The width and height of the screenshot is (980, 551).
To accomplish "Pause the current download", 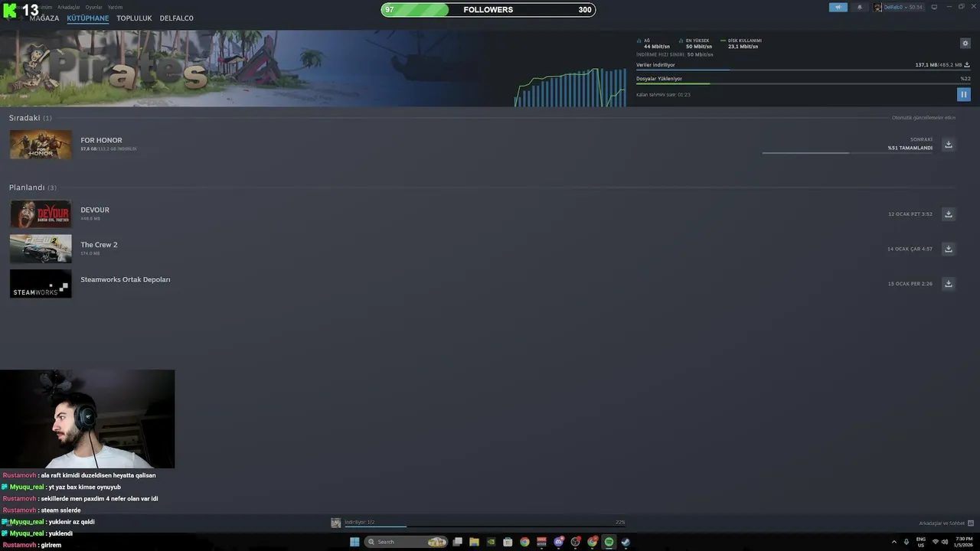I will point(963,94).
